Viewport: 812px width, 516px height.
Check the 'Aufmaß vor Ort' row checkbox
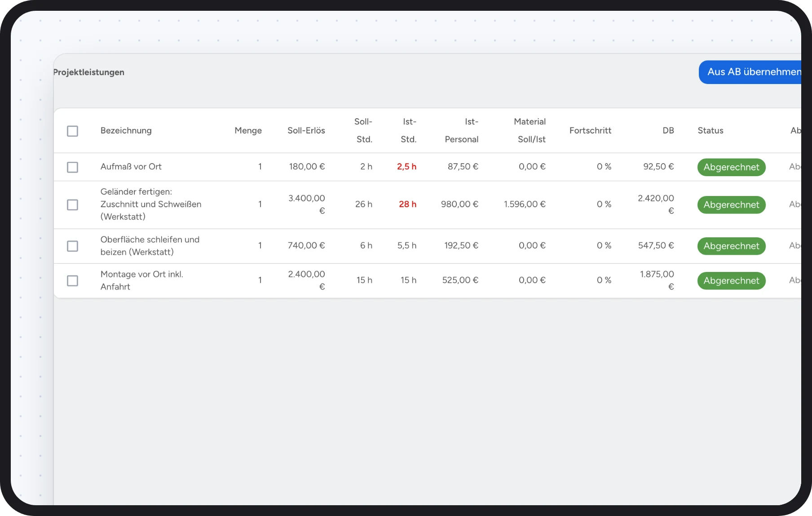[72, 167]
